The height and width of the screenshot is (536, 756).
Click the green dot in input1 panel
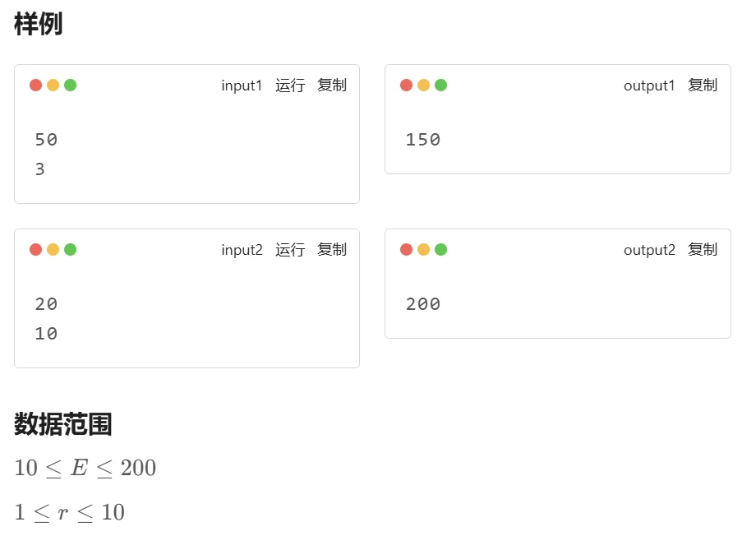click(x=71, y=85)
